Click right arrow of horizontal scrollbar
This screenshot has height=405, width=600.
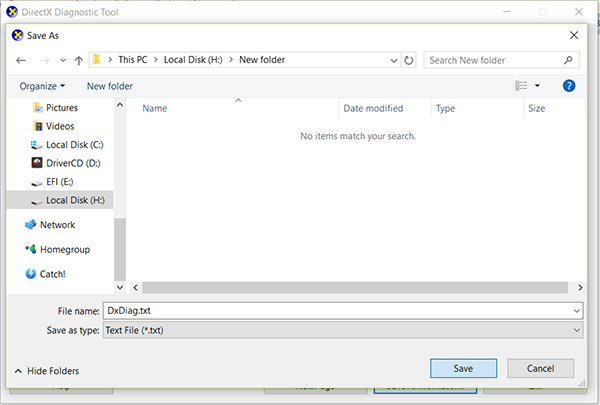tap(580, 287)
